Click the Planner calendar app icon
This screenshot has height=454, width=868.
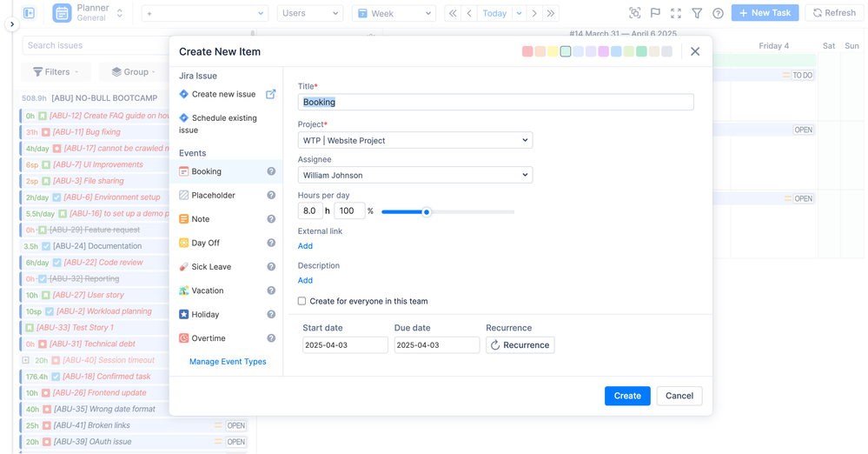(x=62, y=13)
